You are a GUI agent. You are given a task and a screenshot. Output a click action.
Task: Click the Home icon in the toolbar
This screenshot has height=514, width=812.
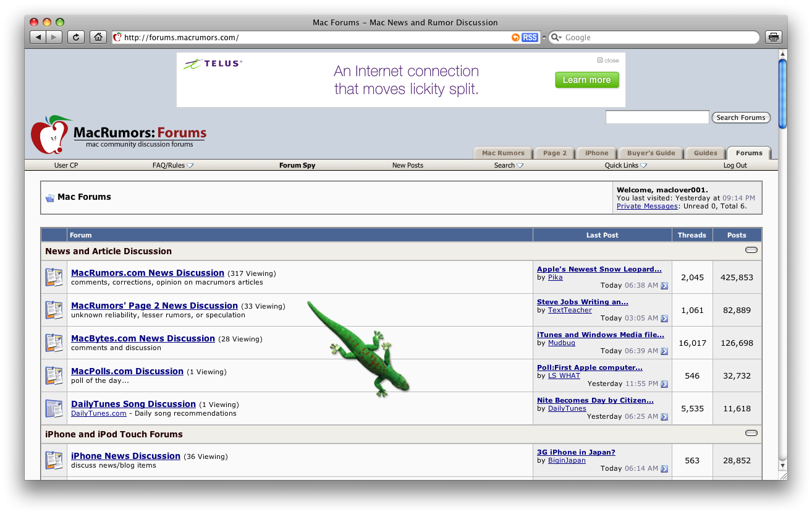click(98, 37)
